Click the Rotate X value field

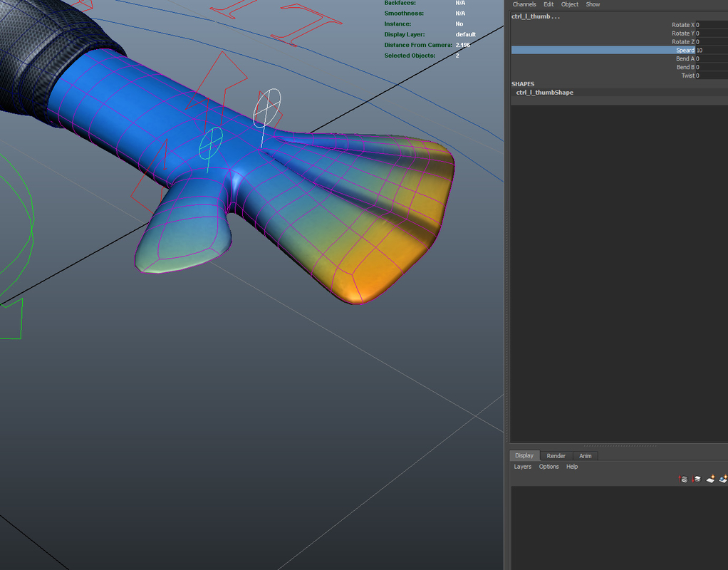pos(711,25)
